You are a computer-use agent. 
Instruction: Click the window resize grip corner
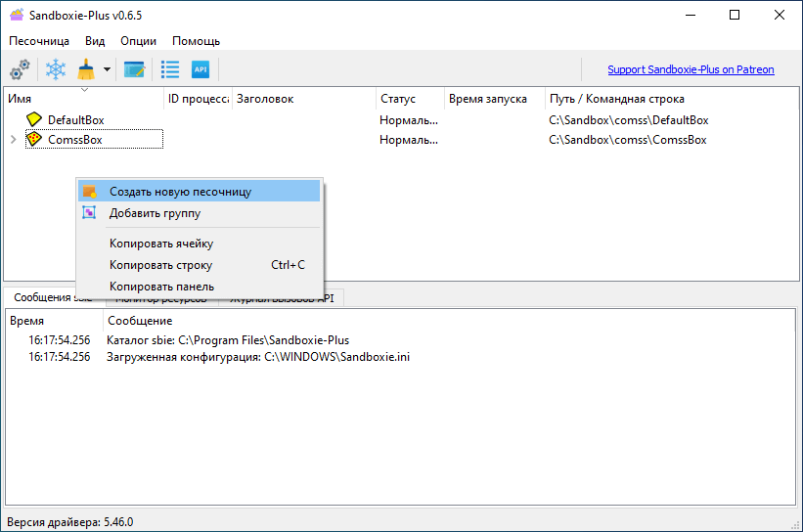click(x=795, y=525)
